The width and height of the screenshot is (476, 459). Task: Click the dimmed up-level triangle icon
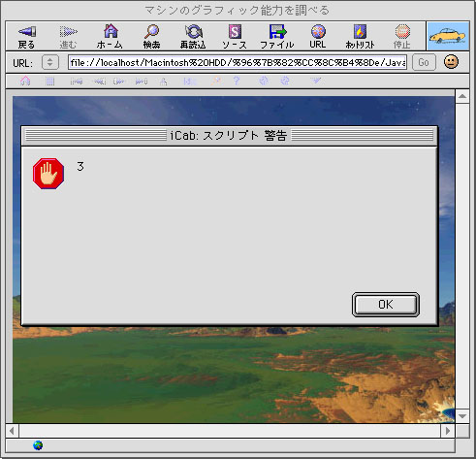tap(164, 82)
